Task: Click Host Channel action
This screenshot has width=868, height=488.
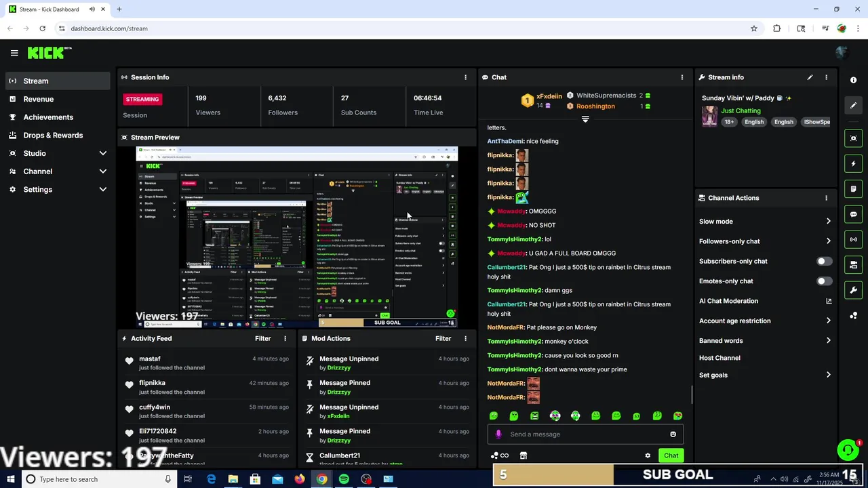Action: (x=719, y=358)
